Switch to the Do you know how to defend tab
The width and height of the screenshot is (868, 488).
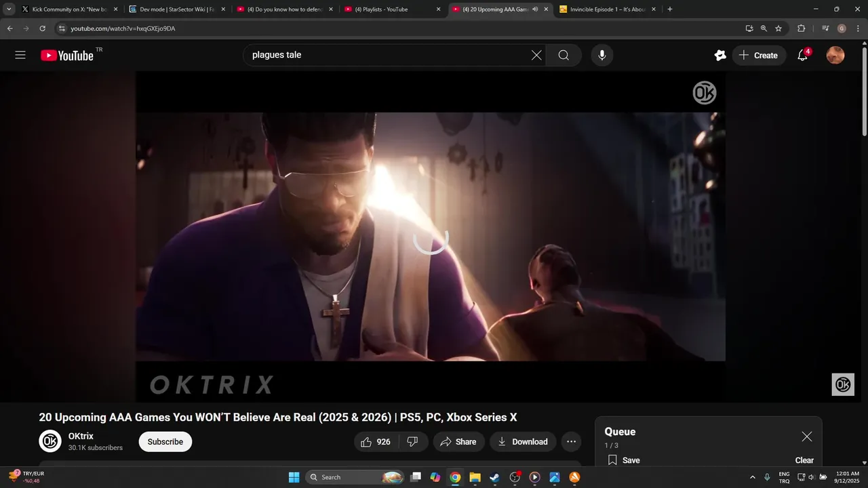point(284,9)
